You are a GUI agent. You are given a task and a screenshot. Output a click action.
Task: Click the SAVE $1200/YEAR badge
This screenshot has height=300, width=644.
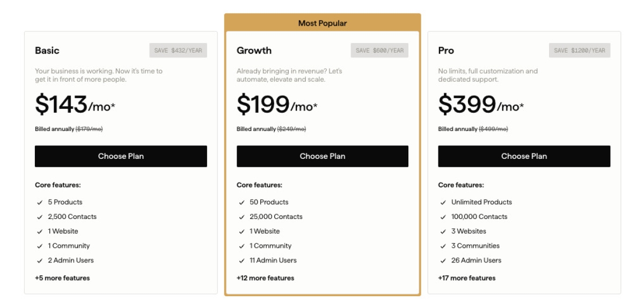pos(580,50)
